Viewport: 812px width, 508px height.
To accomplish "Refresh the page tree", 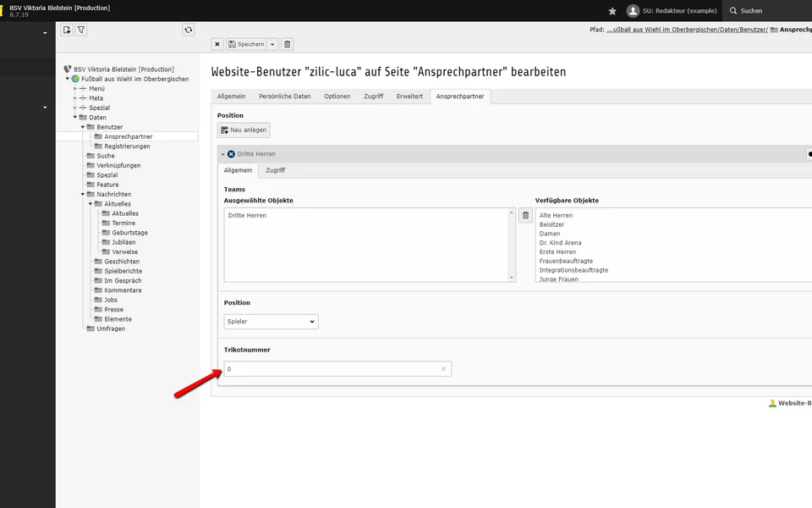I will [189, 30].
